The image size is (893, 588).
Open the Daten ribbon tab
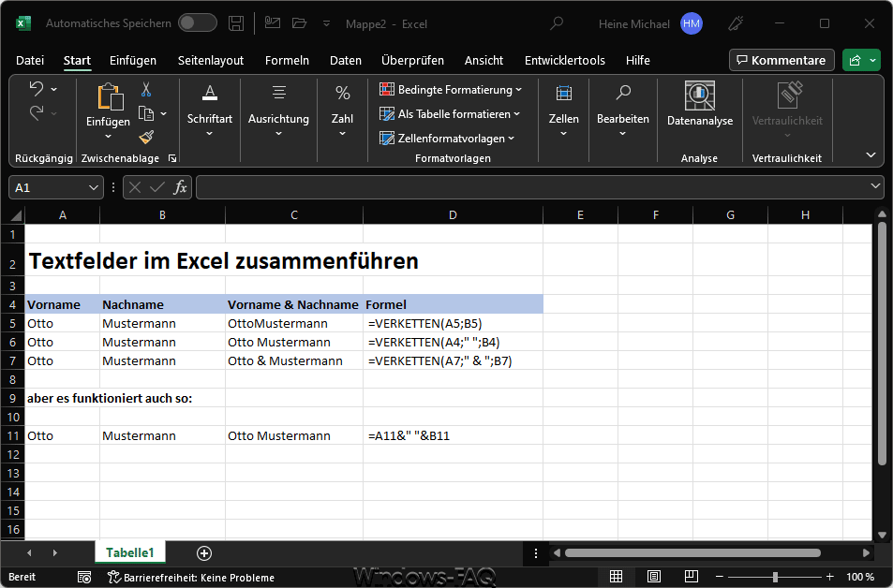[346, 60]
